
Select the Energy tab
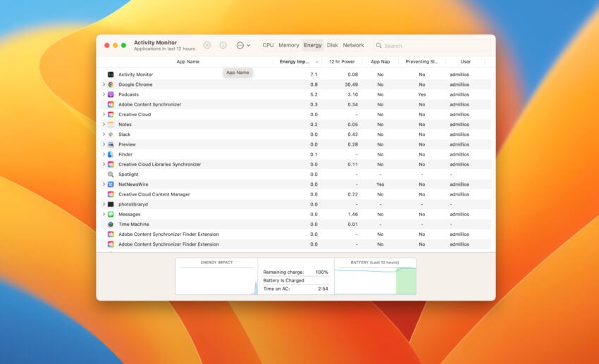coord(313,45)
